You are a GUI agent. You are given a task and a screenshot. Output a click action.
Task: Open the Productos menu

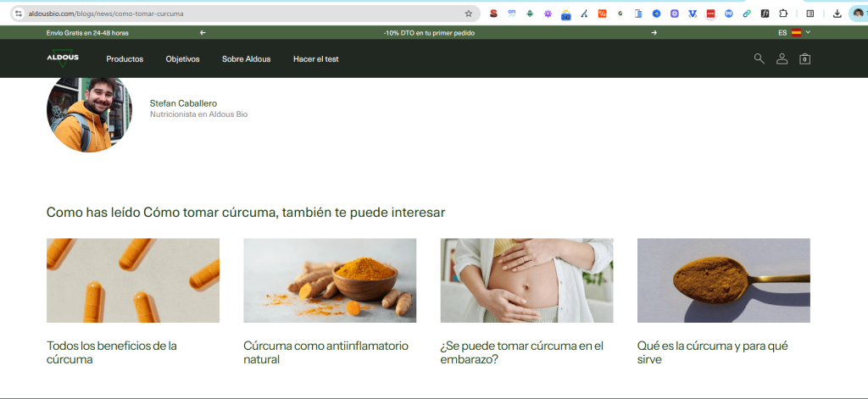click(x=125, y=59)
